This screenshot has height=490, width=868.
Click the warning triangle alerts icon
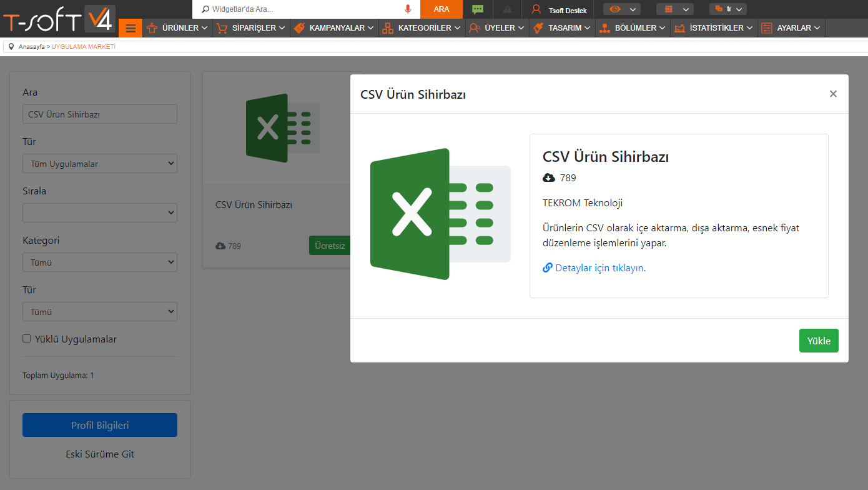point(507,9)
